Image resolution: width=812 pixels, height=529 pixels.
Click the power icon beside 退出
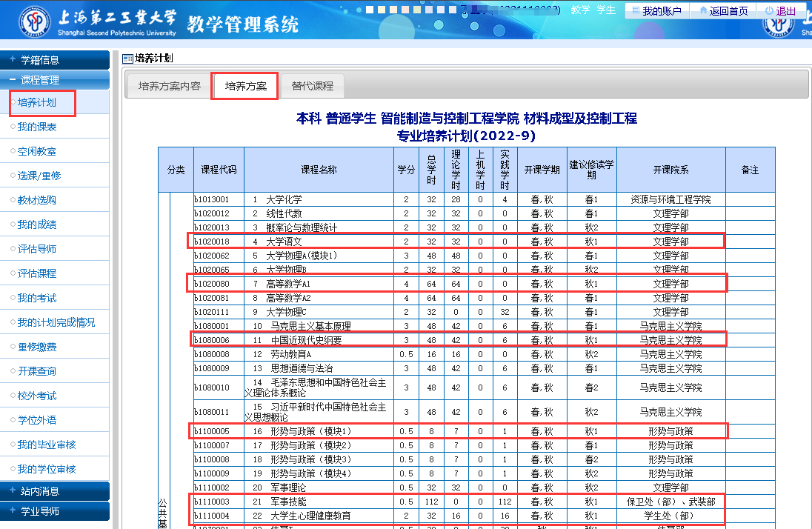[769, 10]
